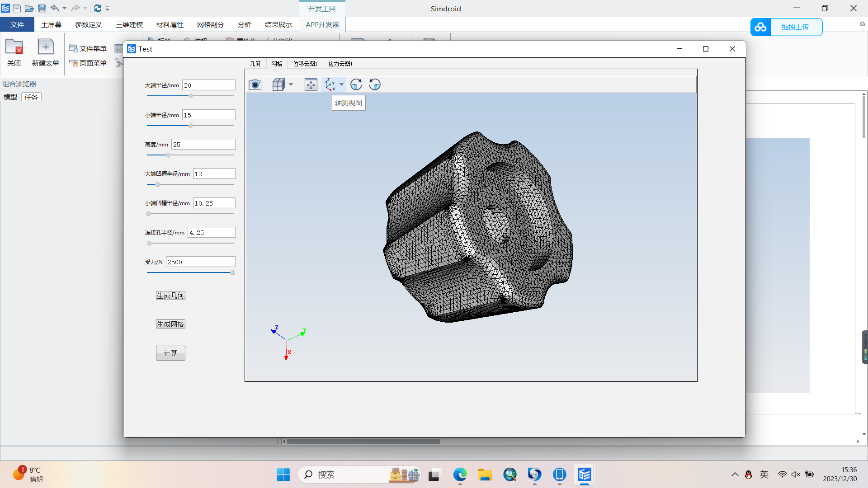Click the 文件菜单 ribbon item

pos(88,48)
